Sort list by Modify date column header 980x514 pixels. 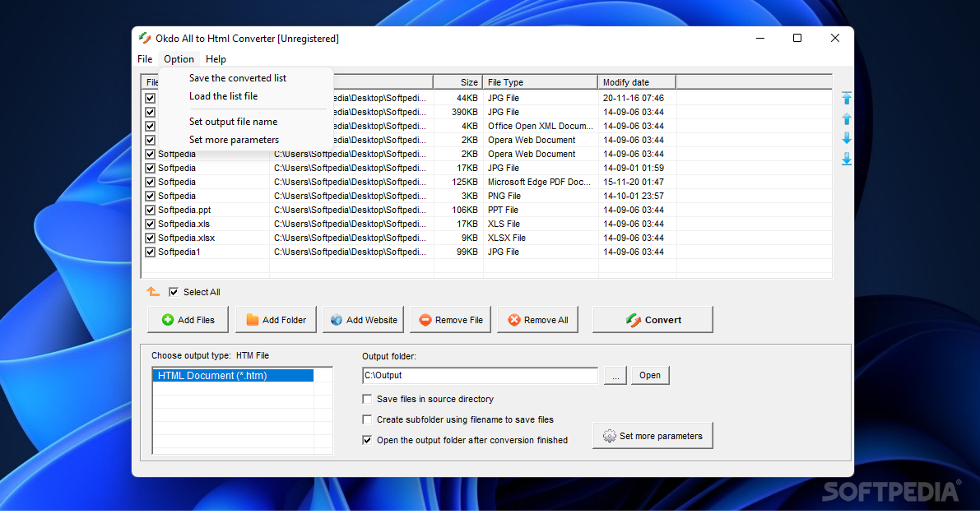[x=637, y=81]
